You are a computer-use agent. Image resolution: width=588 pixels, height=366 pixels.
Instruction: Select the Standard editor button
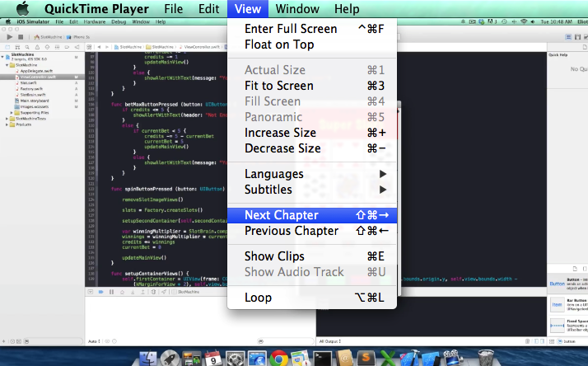tap(568, 37)
